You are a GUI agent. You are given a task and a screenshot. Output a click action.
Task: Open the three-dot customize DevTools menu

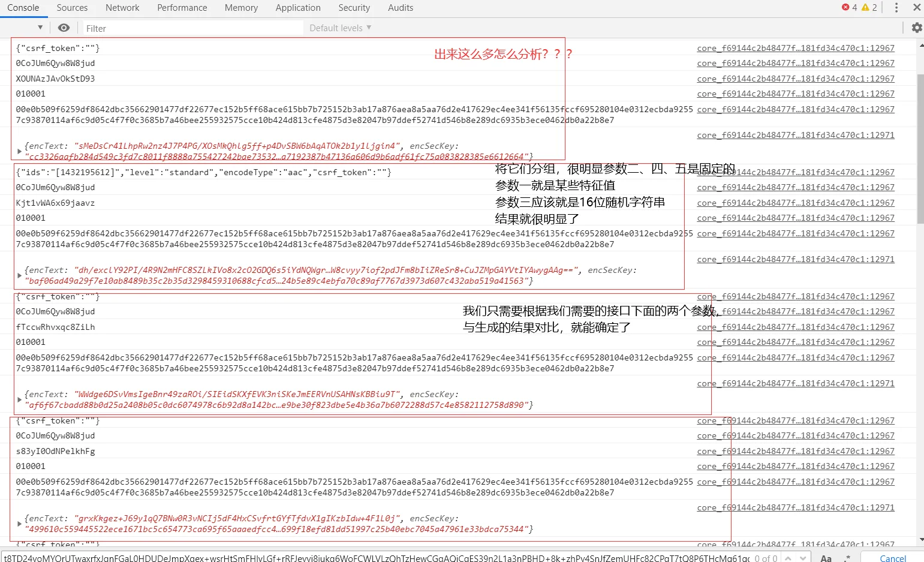tap(896, 7)
